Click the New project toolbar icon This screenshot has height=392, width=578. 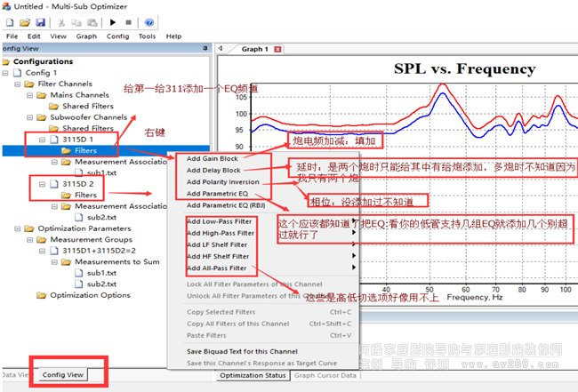coord(11,22)
